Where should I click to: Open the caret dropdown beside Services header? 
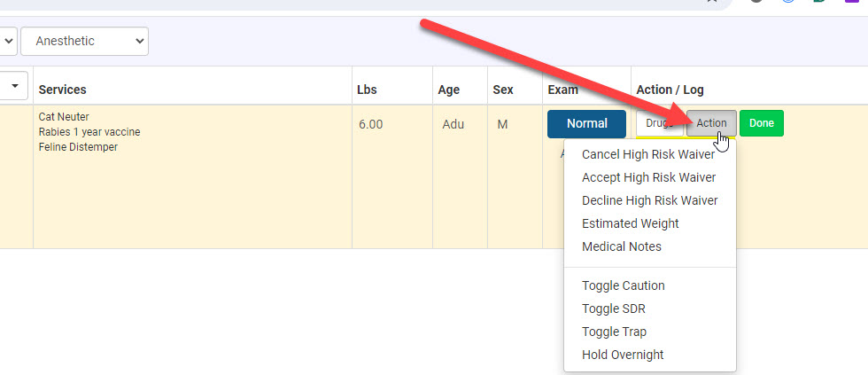point(16,86)
